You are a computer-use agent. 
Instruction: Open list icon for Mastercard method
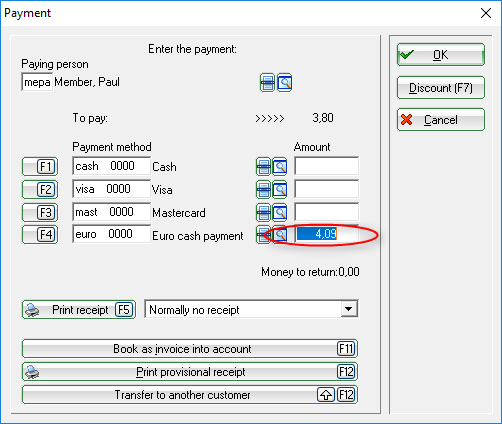pos(263,213)
